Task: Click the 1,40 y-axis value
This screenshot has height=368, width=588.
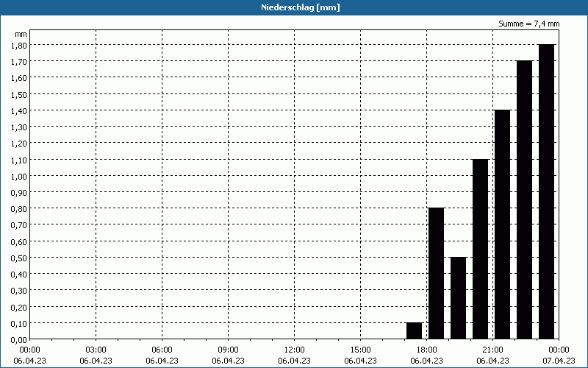Action: (x=19, y=110)
